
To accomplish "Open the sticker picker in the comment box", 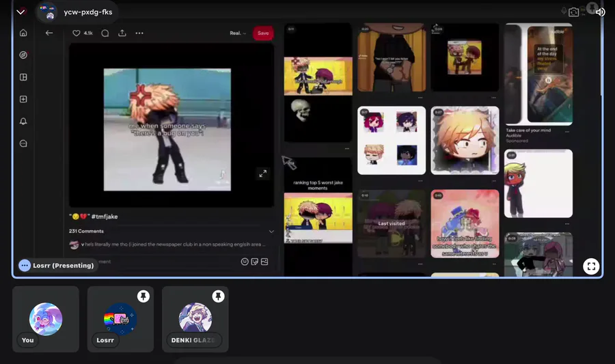I will click(x=255, y=262).
